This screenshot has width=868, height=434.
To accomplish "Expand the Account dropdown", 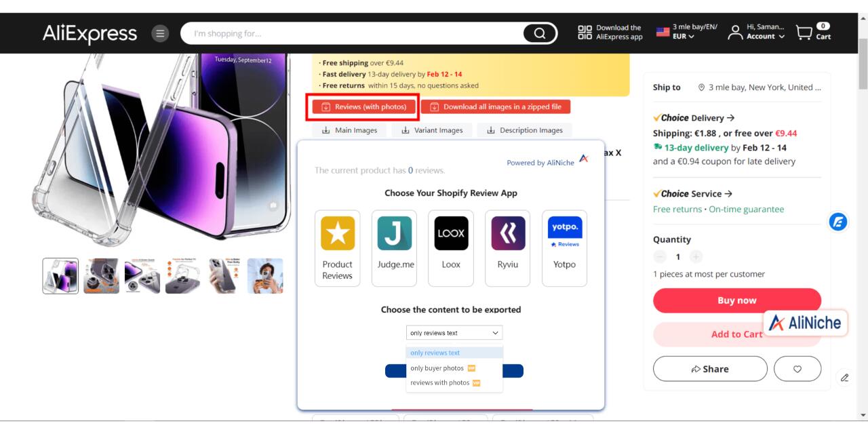I will click(766, 37).
